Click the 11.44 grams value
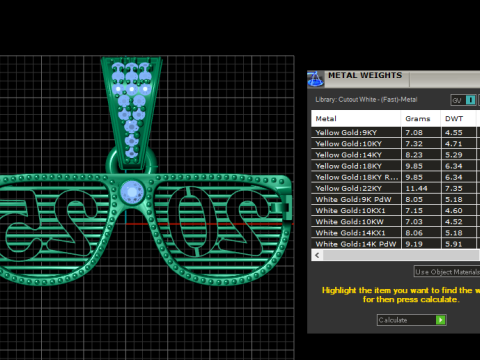 tap(416, 189)
